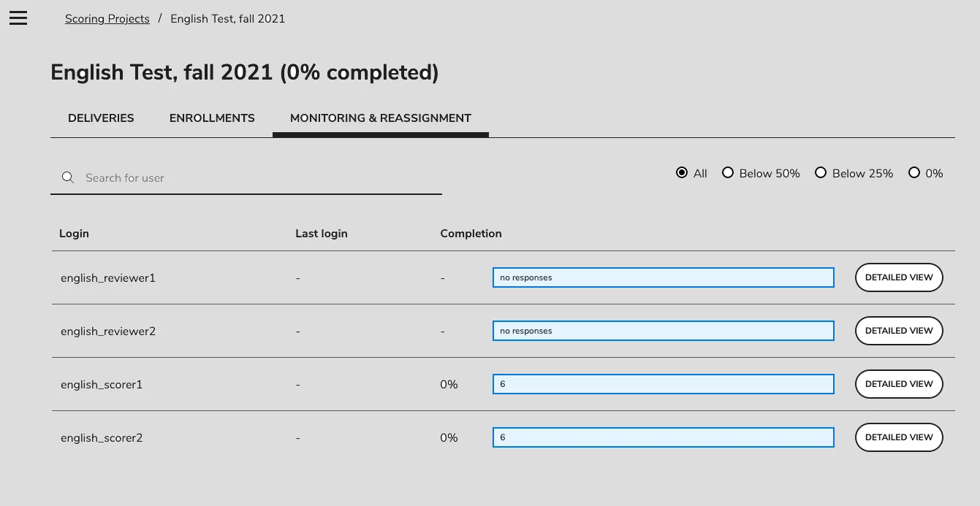Image resolution: width=980 pixels, height=506 pixels.
Task: Click english_scorer2's assignment count field
Action: (x=663, y=437)
